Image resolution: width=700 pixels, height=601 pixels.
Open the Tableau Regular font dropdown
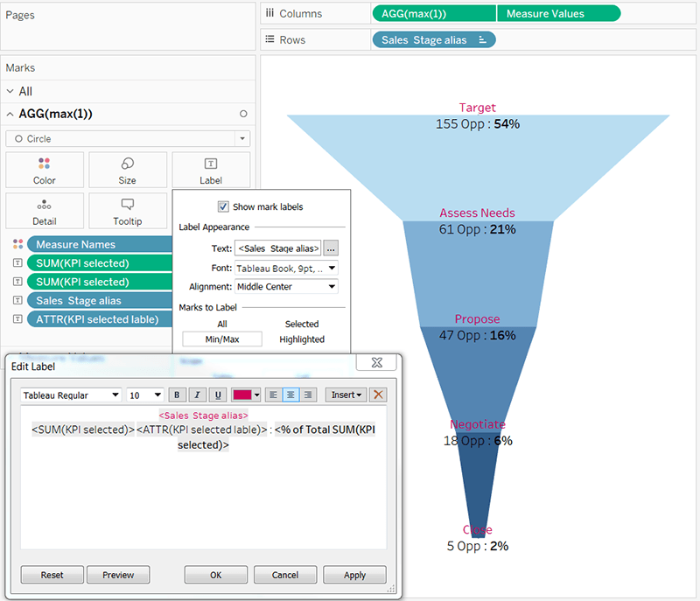(x=71, y=395)
